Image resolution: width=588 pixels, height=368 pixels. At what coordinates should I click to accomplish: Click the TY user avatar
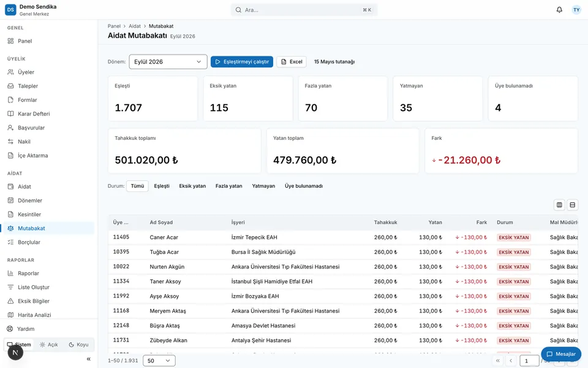coord(576,10)
